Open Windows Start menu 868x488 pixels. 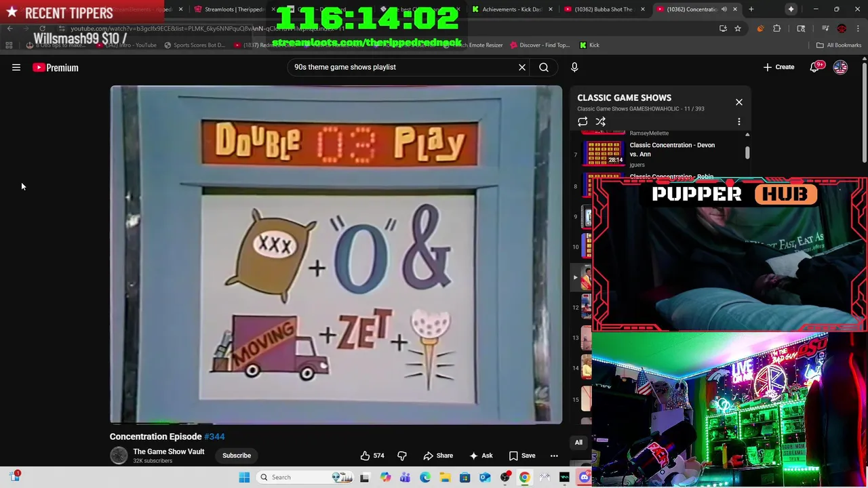(x=244, y=477)
